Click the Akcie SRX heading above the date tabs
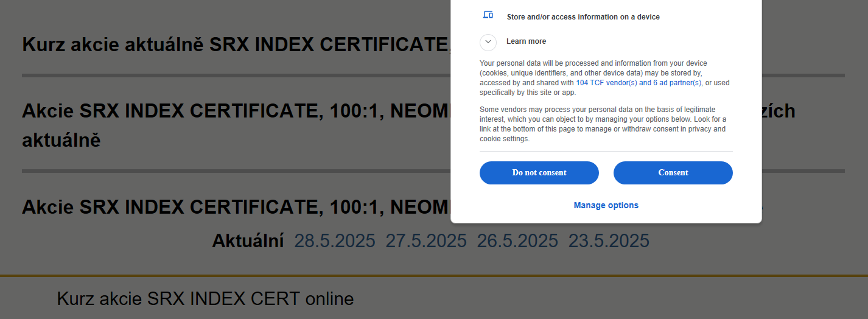868x319 pixels. [x=236, y=207]
